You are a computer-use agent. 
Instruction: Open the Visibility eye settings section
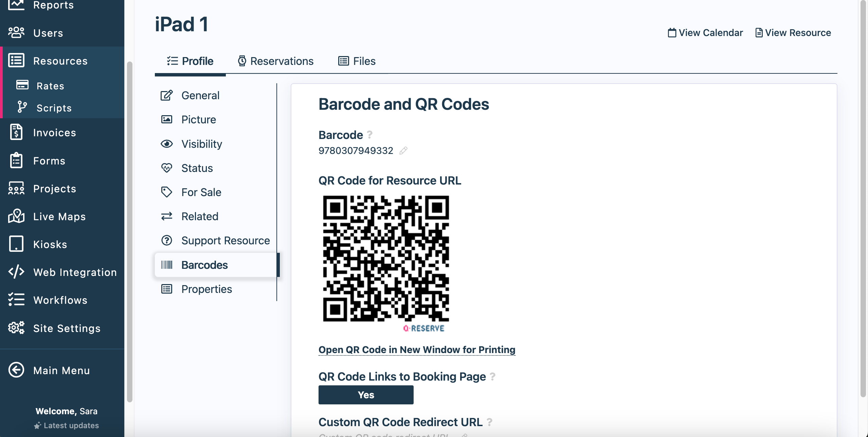[x=201, y=144]
